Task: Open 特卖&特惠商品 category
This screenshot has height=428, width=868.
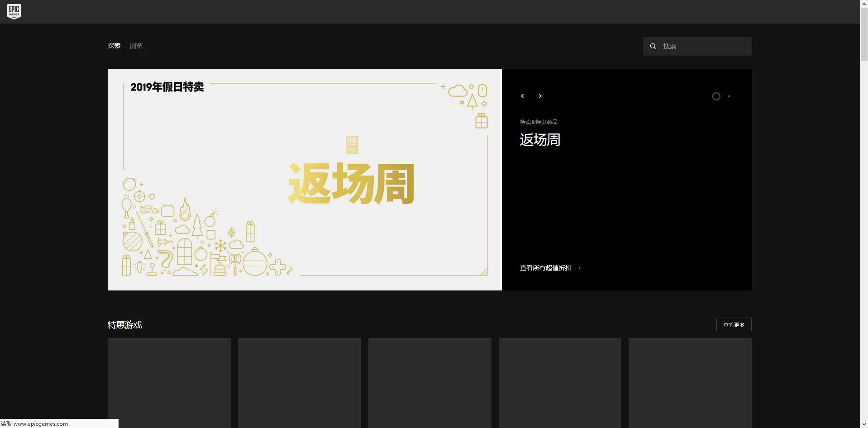Action: [539, 122]
